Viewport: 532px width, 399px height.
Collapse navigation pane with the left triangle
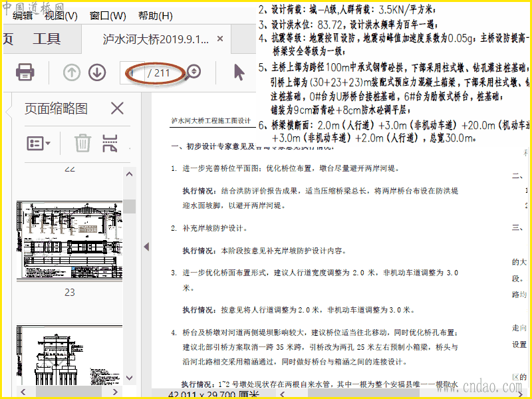click(146, 247)
